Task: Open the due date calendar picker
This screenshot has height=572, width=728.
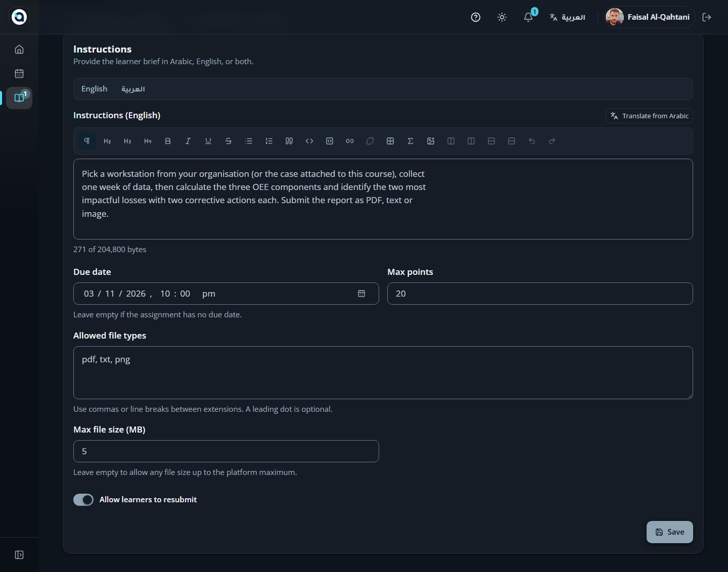Action: tap(361, 294)
